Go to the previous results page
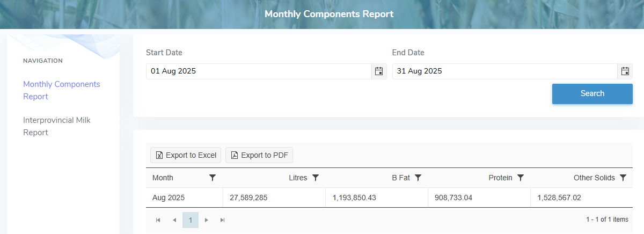This screenshot has height=234, width=644. pos(174,220)
